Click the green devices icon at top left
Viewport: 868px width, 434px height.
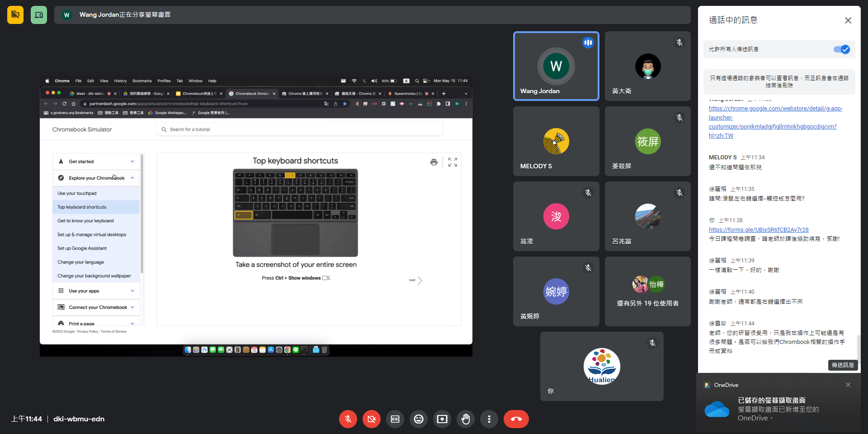pyautogui.click(x=39, y=15)
